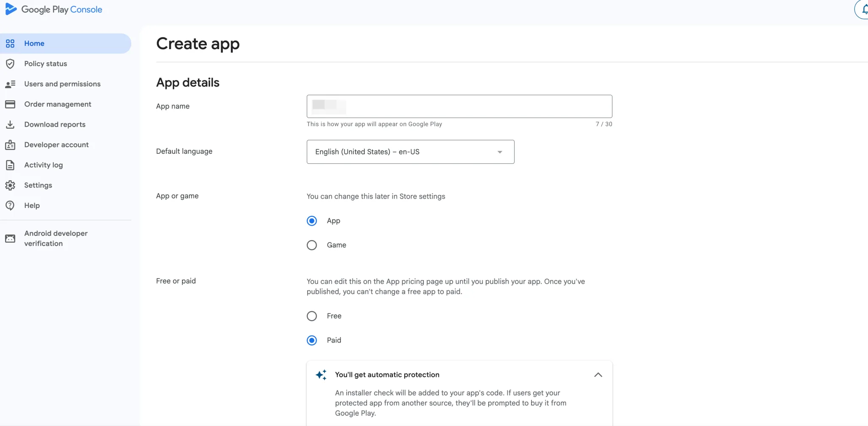The height and width of the screenshot is (426, 868).
Task: Navigate to Order management
Action: tap(58, 104)
